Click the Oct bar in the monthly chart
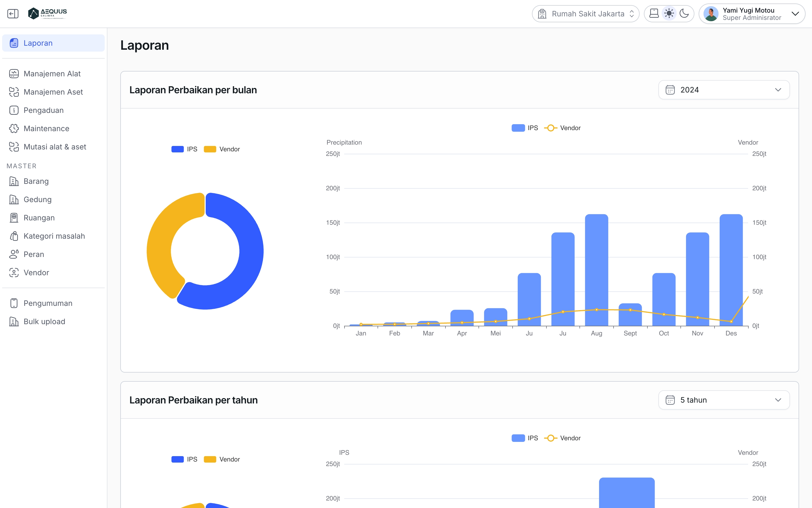This screenshot has width=812, height=508. [664, 299]
